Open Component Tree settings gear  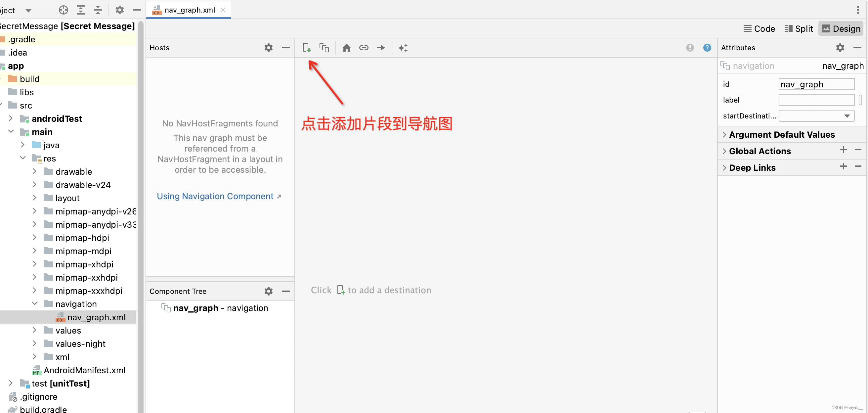(x=269, y=291)
